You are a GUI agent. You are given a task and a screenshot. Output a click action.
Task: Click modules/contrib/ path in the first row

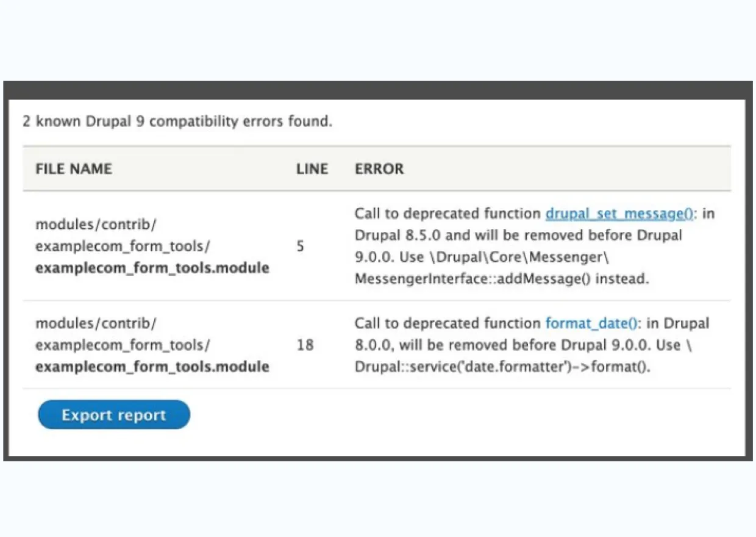[96, 225]
